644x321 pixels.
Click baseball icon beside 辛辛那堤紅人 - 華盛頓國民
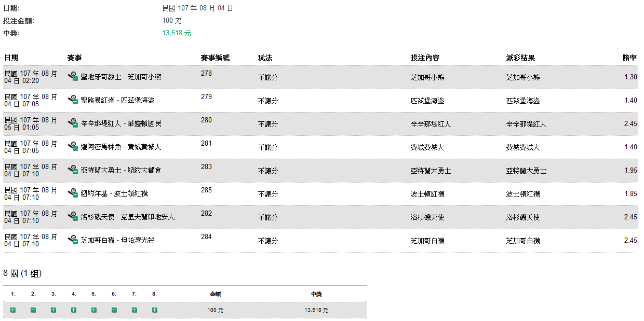(73, 123)
